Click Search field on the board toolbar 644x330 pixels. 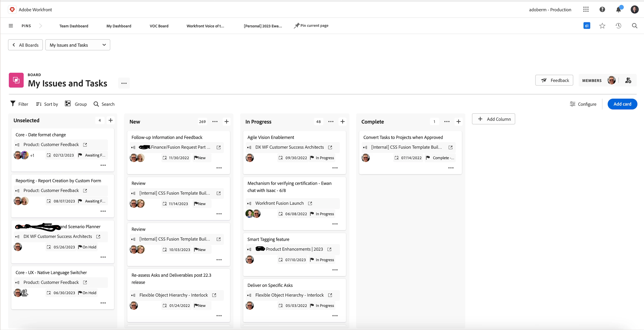tap(104, 104)
